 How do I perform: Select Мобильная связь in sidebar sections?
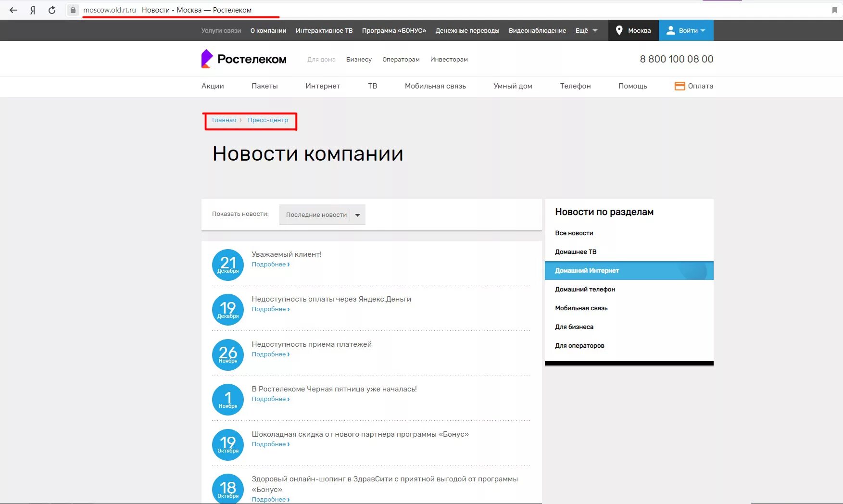[581, 308]
